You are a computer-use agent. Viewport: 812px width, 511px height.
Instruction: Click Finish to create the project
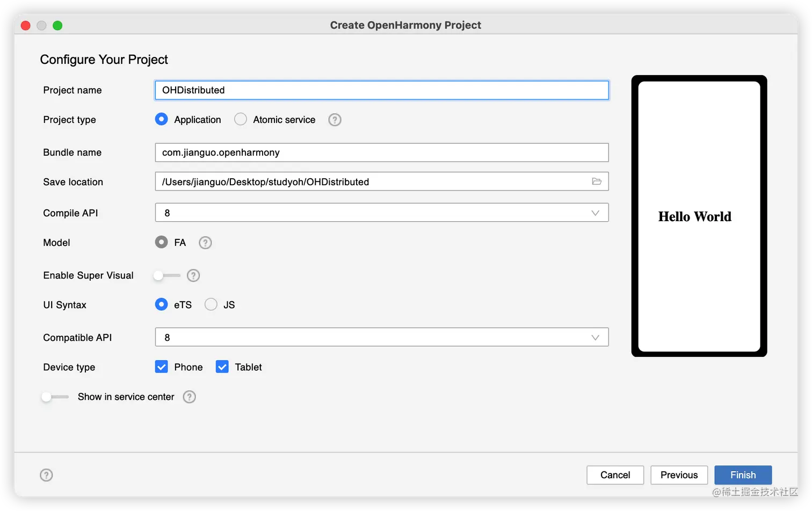pyautogui.click(x=743, y=475)
